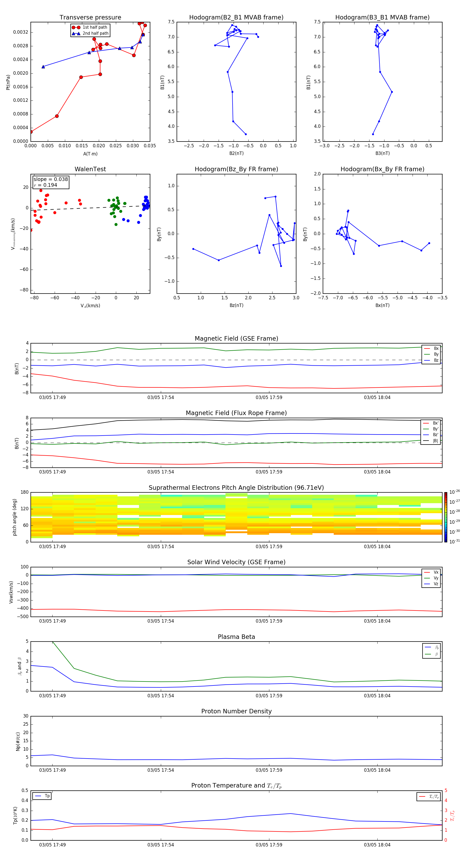The height and width of the screenshot is (868, 473).
Task: Select the '1st half path' legend entry
Action: point(90,27)
